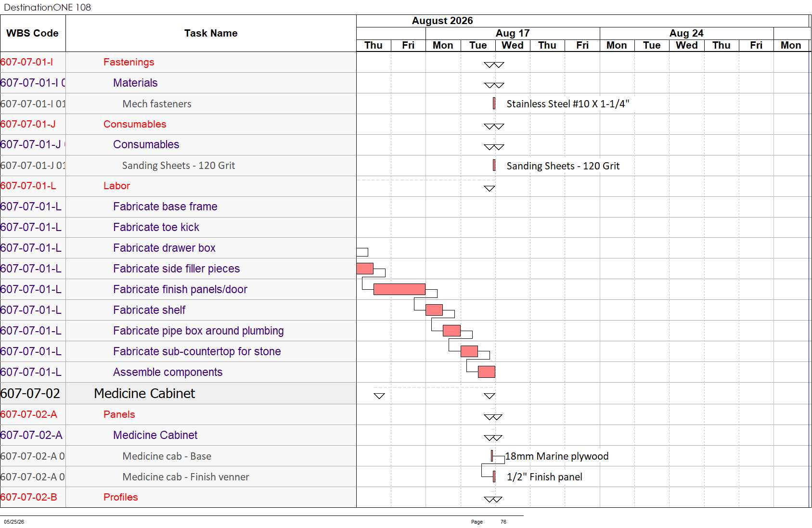Click the 1/2" Finish panel milestone marker
812x528 pixels.
tap(494, 476)
